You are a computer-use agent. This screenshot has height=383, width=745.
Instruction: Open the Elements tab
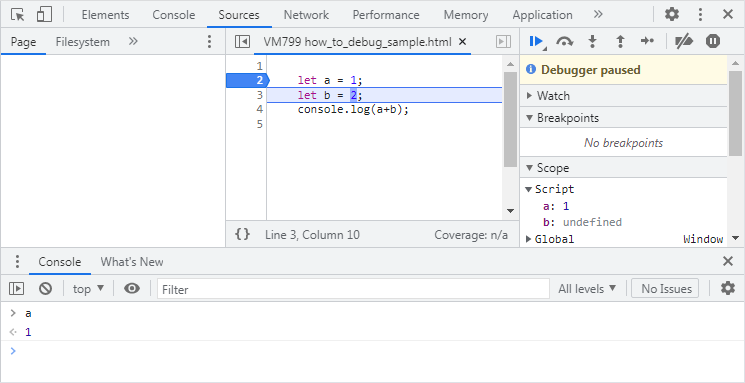105,15
